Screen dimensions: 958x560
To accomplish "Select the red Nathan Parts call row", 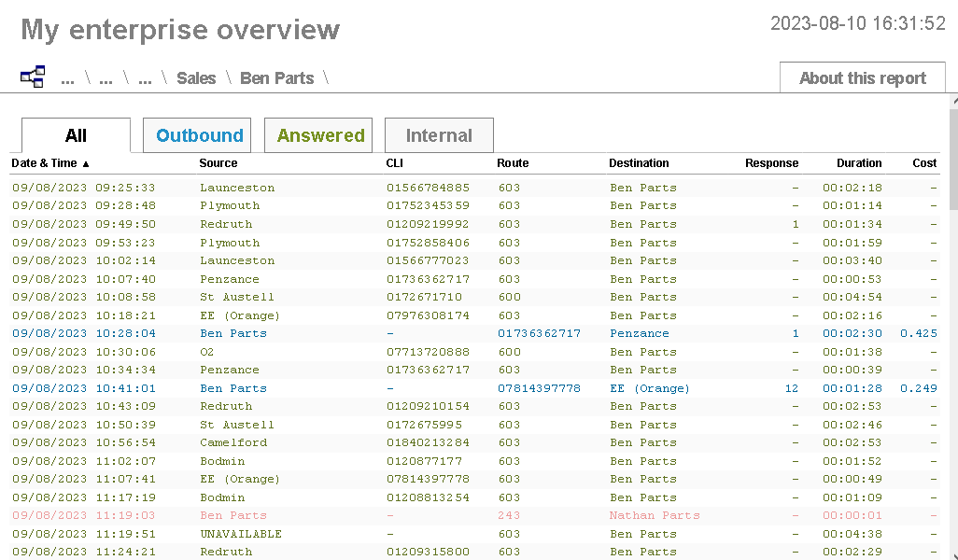I will point(373,515).
